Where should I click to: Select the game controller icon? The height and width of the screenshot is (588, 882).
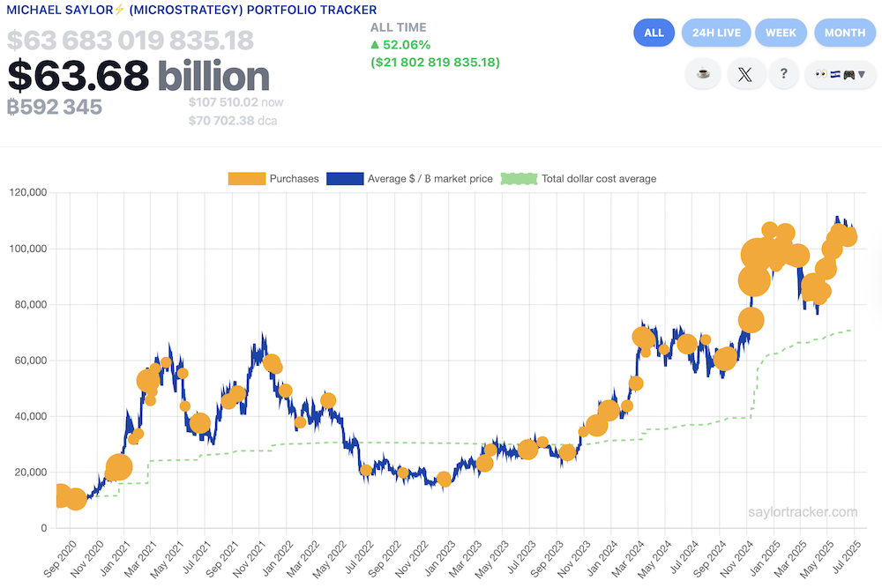(849, 75)
